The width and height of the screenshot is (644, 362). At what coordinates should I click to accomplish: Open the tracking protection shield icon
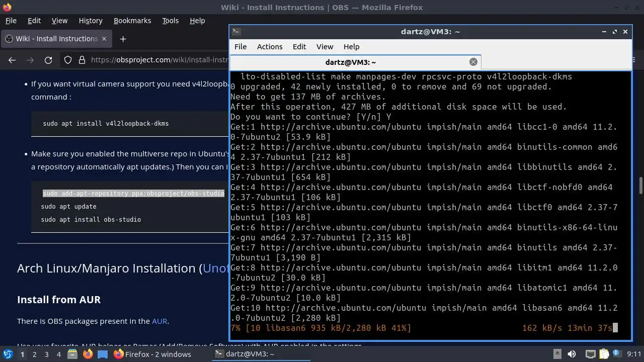click(x=68, y=60)
